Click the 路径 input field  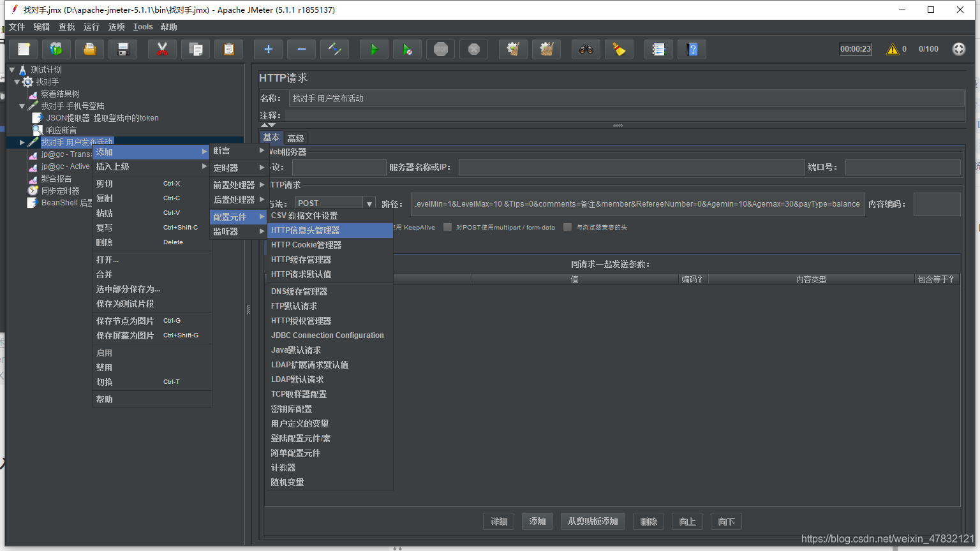[638, 204]
